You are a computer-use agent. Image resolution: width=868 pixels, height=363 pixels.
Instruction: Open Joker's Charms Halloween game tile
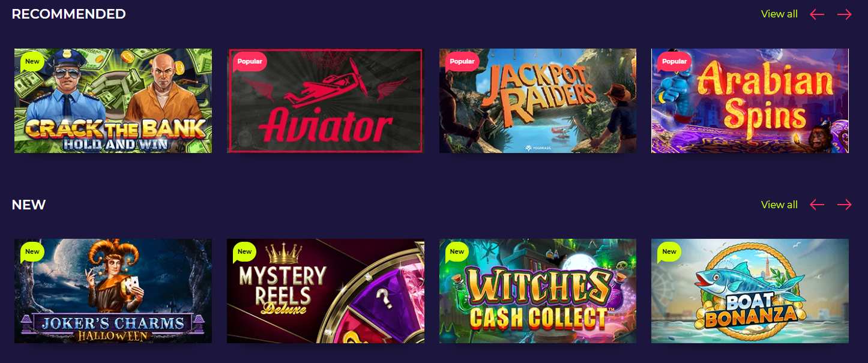tap(113, 291)
